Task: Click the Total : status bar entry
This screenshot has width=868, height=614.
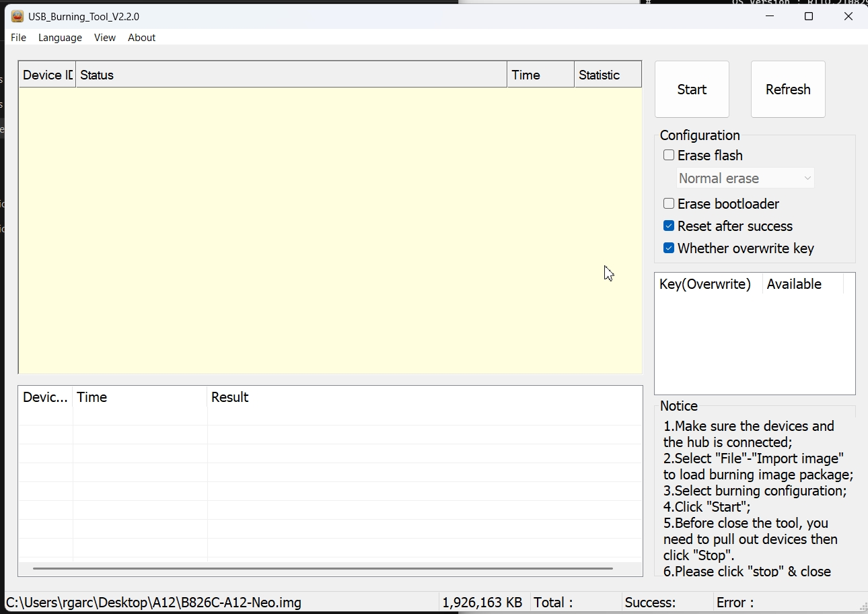Action: (x=553, y=603)
